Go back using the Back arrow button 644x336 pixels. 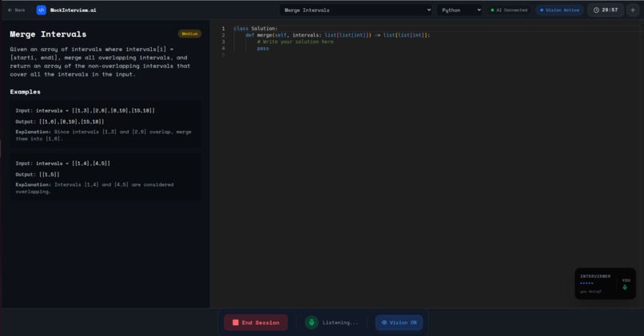(x=17, y=10)
